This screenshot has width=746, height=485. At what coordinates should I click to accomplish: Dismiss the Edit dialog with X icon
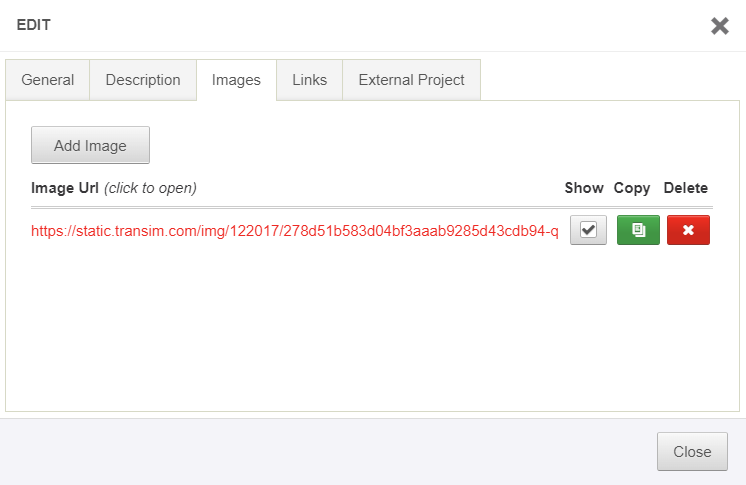(x=719, y=26)
